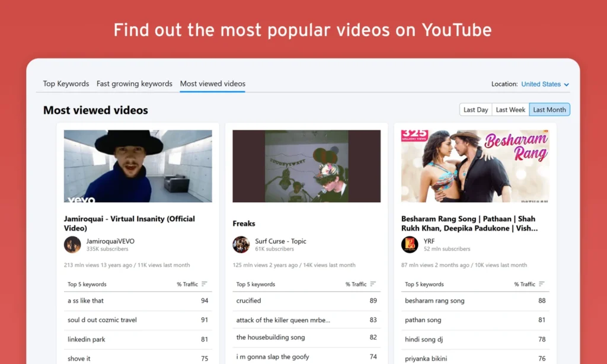The image size is (607, 364).
Task: Filter by Last Month
Action: pos(550,110)
